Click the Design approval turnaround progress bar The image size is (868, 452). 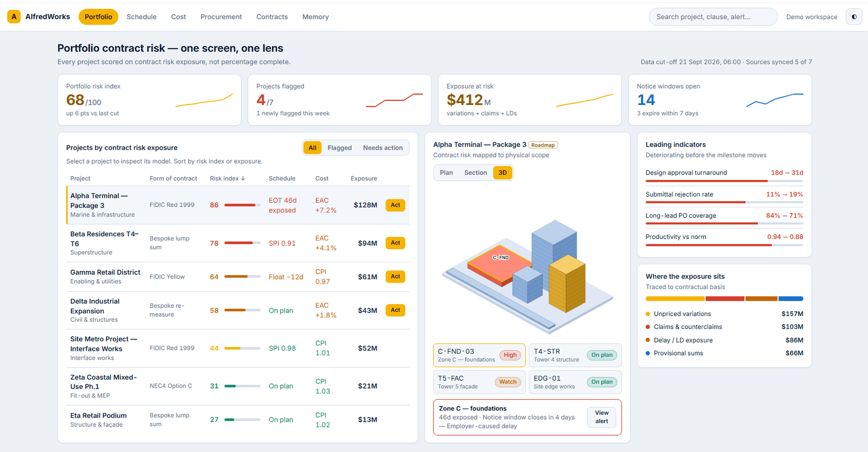[x=724, y=181]
